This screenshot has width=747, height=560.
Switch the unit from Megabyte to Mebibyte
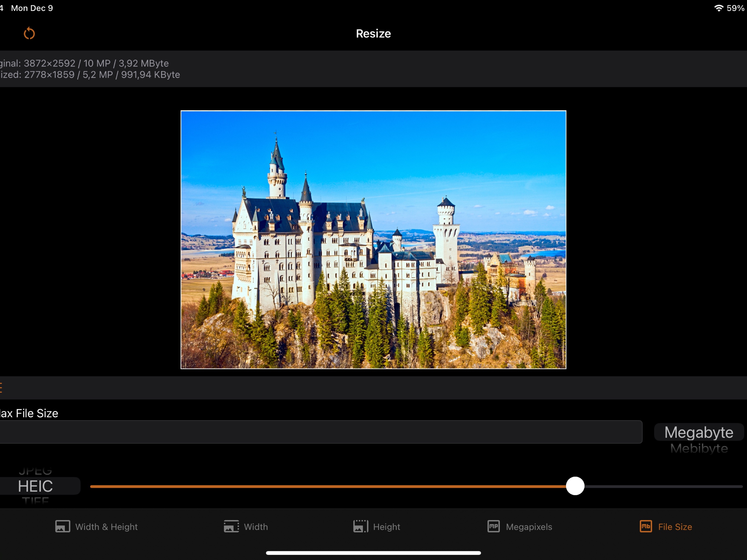[x=700, y=448]
